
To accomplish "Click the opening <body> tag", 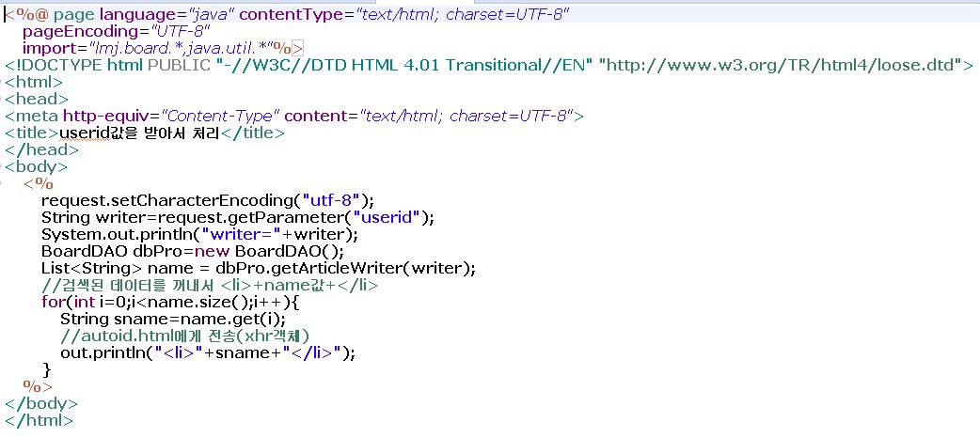I will pyautogui.click(x=37, y=166).
